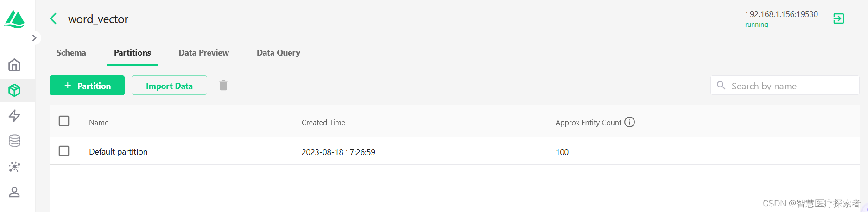The height and width of the screenshot is (212, 868).
Task: Open the vector search lightning icon
Action: pos(14,116)
